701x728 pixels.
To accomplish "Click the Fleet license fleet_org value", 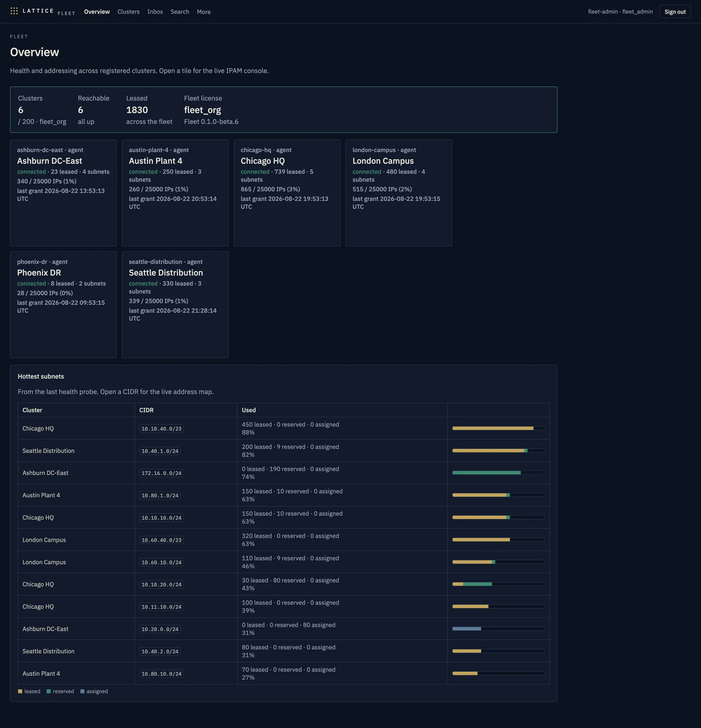I will pos(202,110).
